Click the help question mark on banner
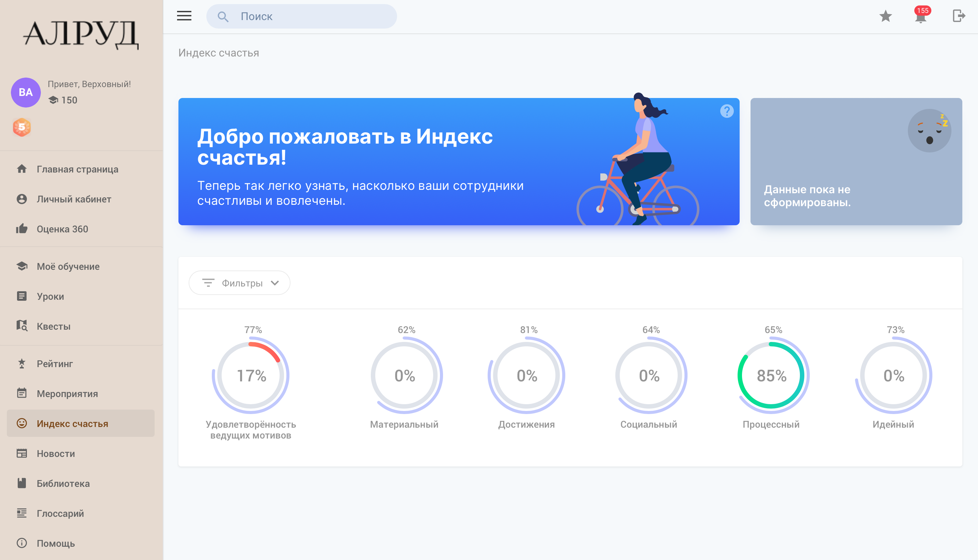 click(727, 111)
